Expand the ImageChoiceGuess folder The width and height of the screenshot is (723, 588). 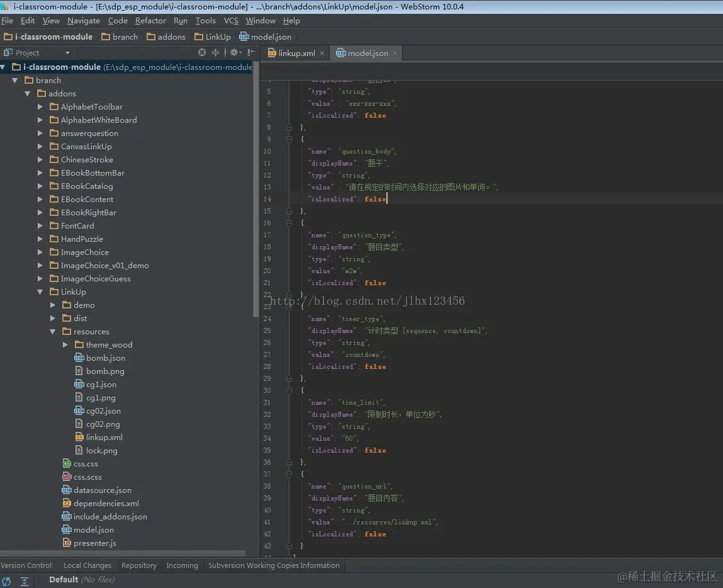click(40, 278)
